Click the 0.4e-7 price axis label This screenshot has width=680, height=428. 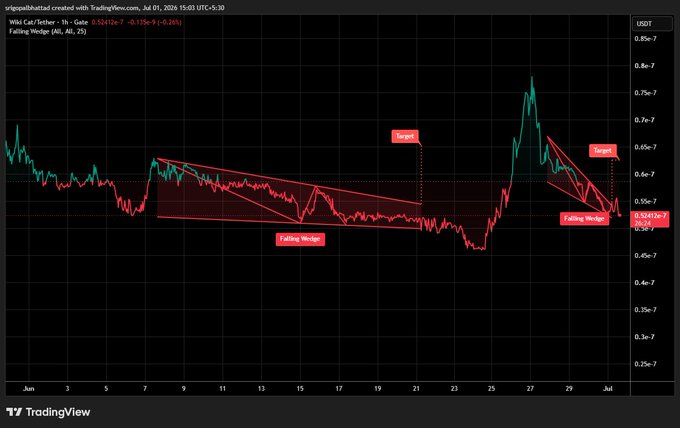pyautogui.click(x=644, y=283)
